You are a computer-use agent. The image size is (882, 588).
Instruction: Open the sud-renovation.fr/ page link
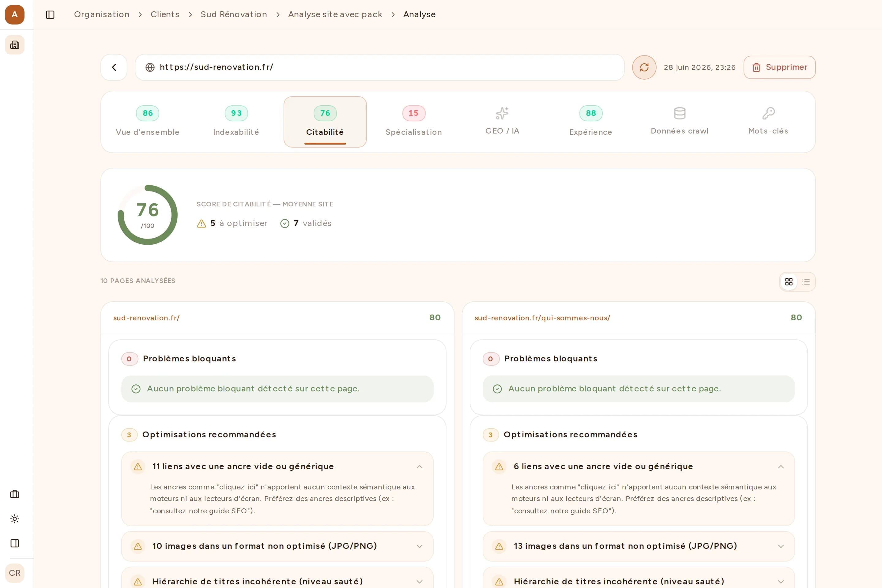click(146, 318)
